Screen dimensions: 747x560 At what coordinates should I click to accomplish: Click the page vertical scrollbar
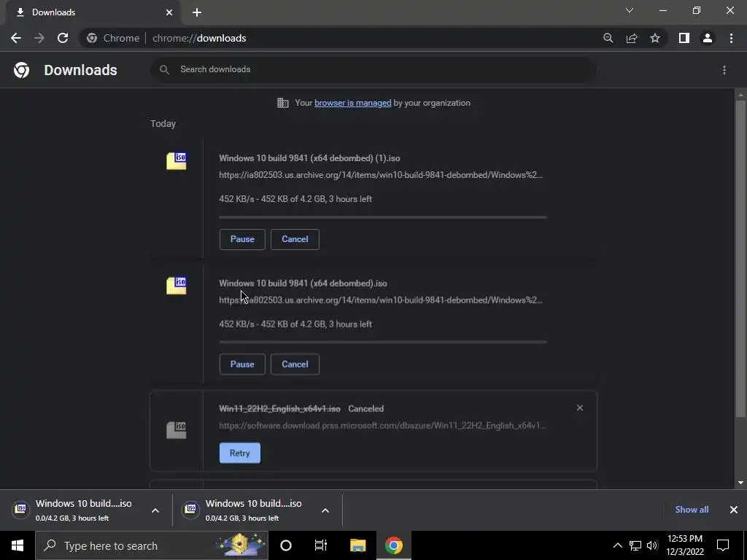(x=740, y=257)
